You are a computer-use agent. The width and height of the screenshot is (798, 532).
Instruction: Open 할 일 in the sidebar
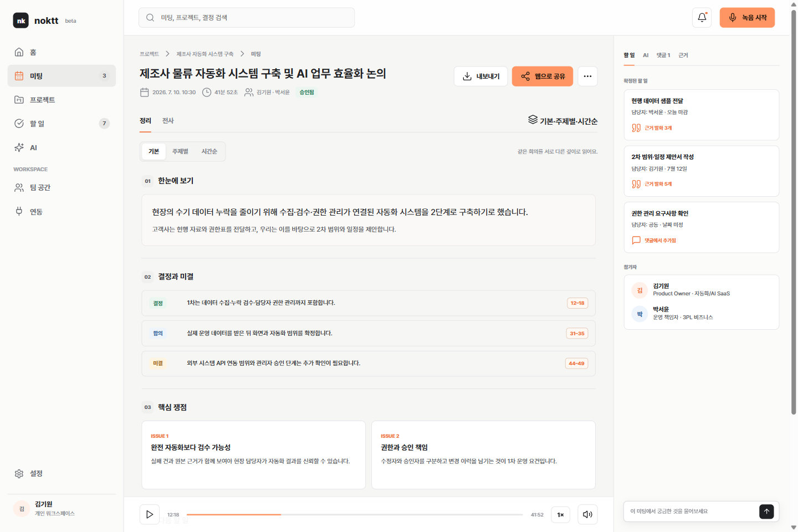click(62, 124)
